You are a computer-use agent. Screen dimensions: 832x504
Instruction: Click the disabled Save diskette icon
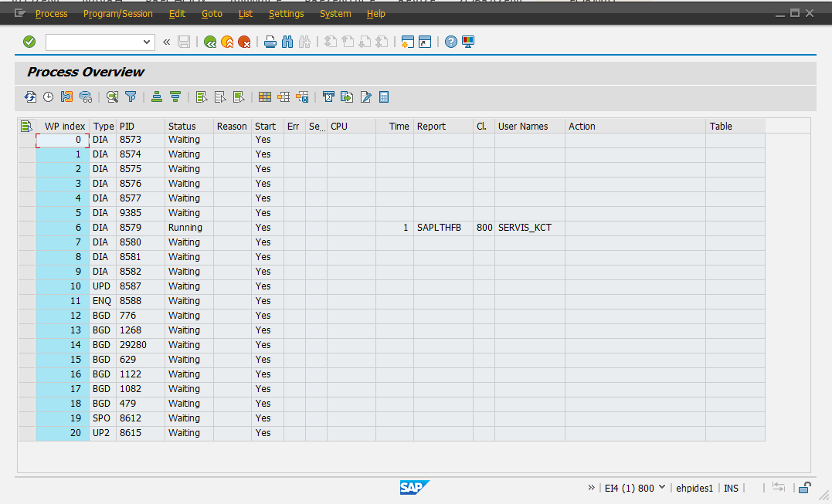pos(184,42)
